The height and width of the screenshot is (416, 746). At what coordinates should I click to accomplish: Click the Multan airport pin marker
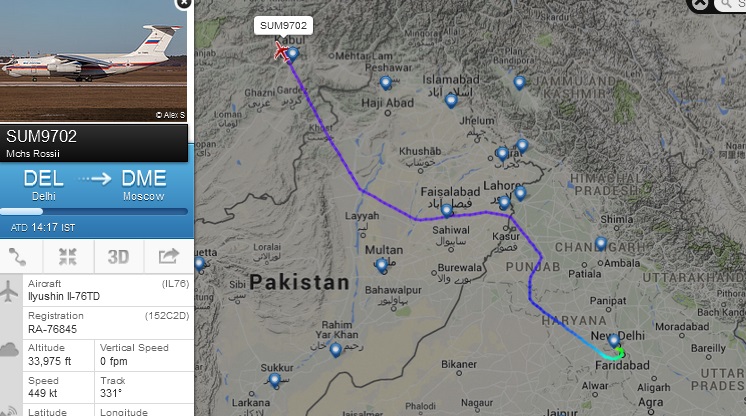coord(382,266)
